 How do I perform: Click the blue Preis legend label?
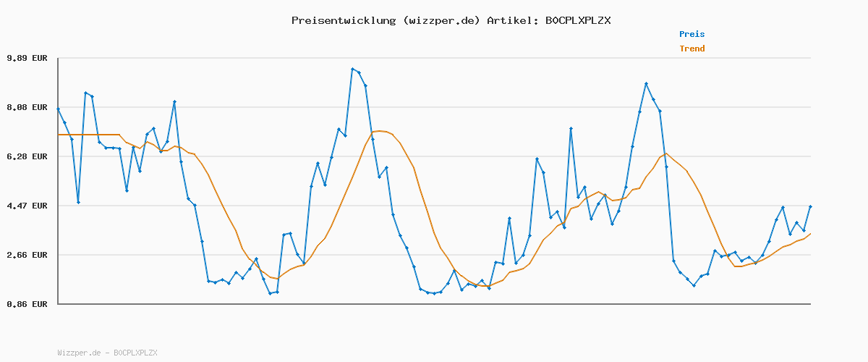click(x=692, y=34)
